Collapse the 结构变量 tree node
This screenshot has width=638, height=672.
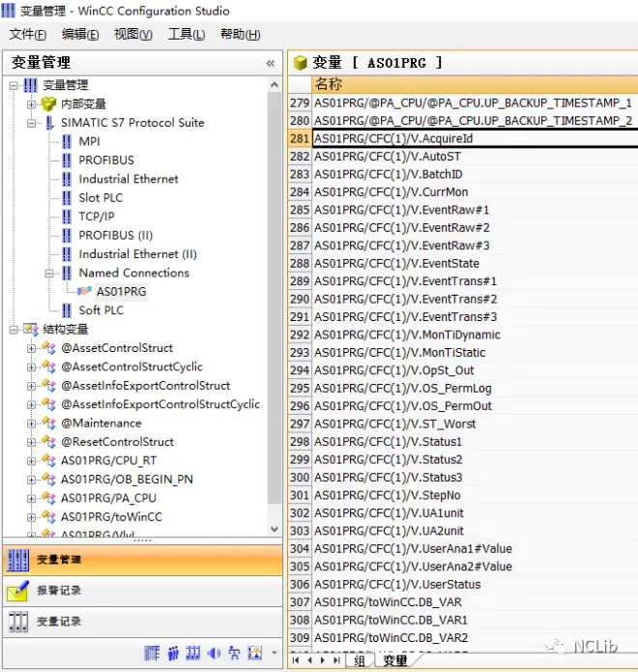click(x=14, y=330)
